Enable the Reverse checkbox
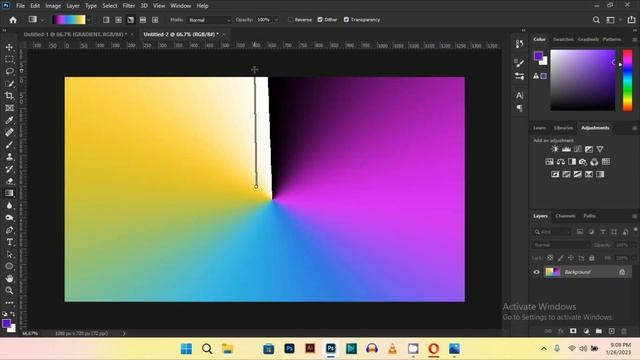Viewport: 640px width, 360px height. (x=290, y=20)
